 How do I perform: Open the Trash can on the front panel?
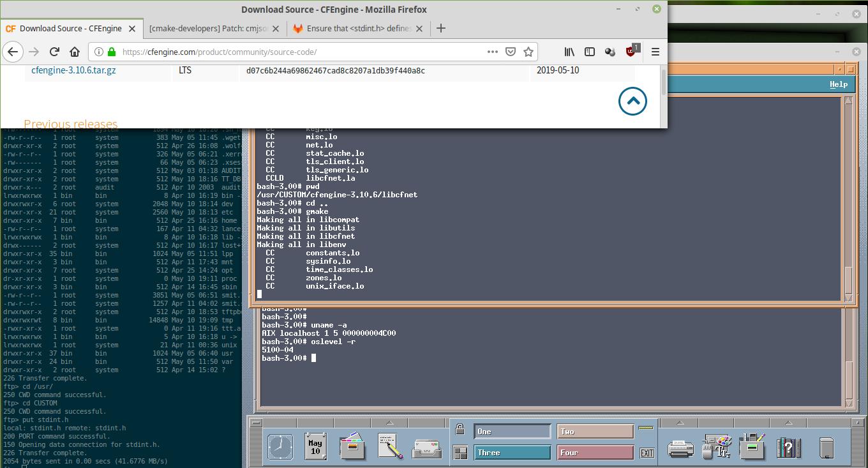pyautogui.click(x=826, y=447)
